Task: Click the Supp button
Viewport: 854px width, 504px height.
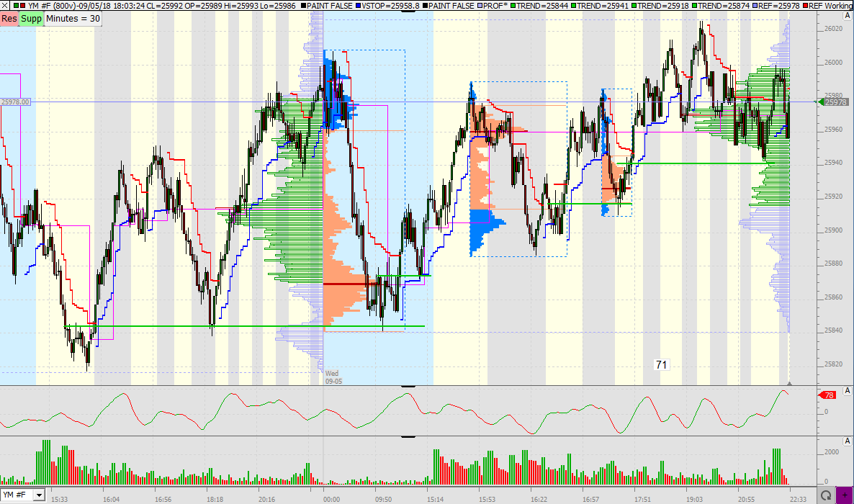Action: [30, 19]
